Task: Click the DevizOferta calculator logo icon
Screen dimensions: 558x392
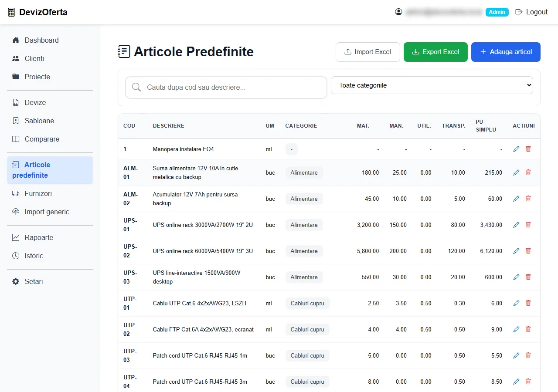Action: tap(11, 12)
